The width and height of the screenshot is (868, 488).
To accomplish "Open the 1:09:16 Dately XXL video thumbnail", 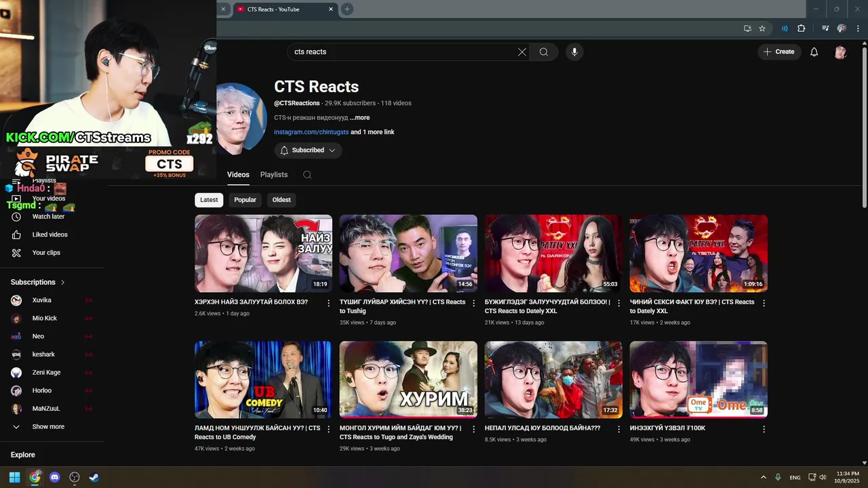I will tap(698, 253).
